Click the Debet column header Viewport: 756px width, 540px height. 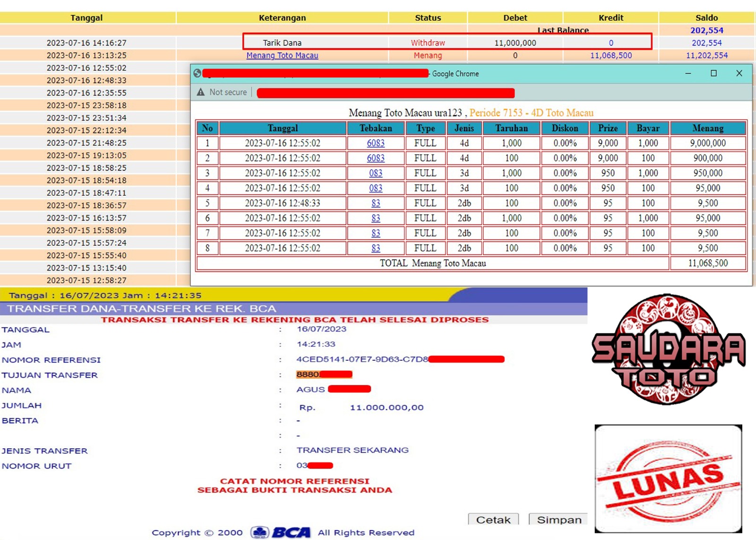(x=515, y=18)
